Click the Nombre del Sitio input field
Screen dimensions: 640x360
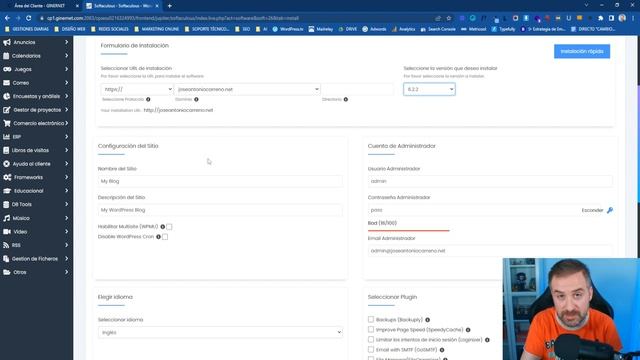220,181
